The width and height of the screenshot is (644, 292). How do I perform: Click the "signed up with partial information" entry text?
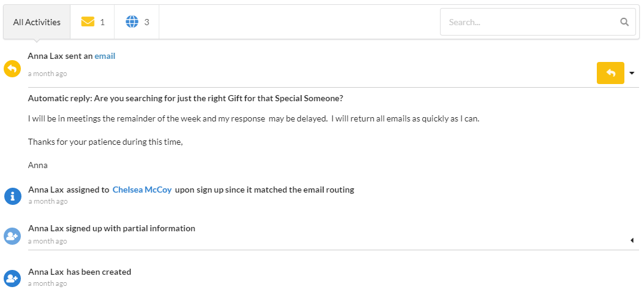[x=112, y=228]
